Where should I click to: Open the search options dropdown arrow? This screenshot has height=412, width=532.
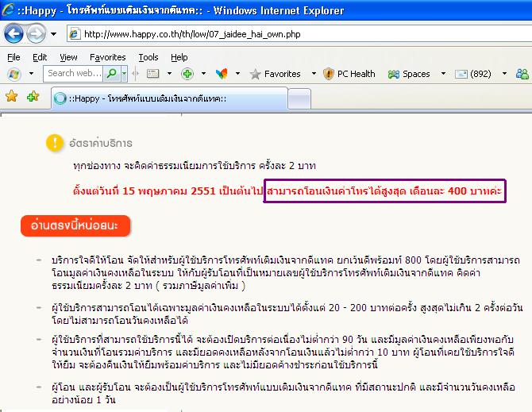pos(124,73)
